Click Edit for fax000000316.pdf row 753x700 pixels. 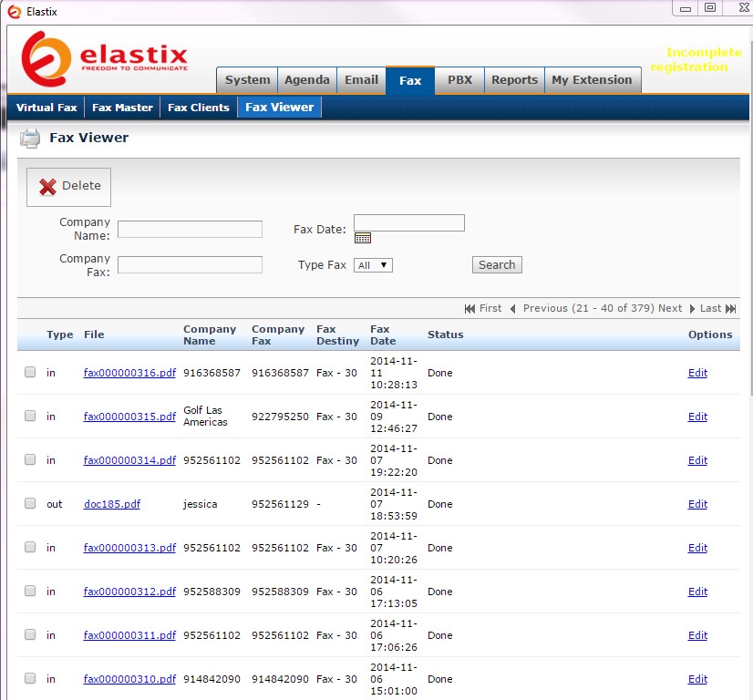click(x=697, y=373)
